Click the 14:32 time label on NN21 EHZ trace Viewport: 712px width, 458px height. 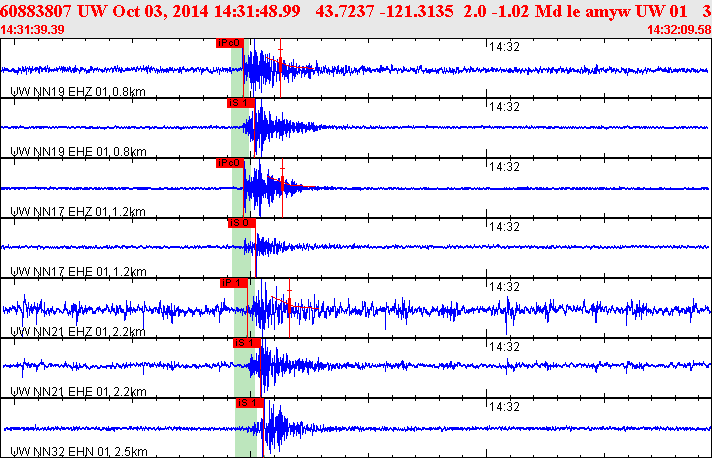pos(504,286)
